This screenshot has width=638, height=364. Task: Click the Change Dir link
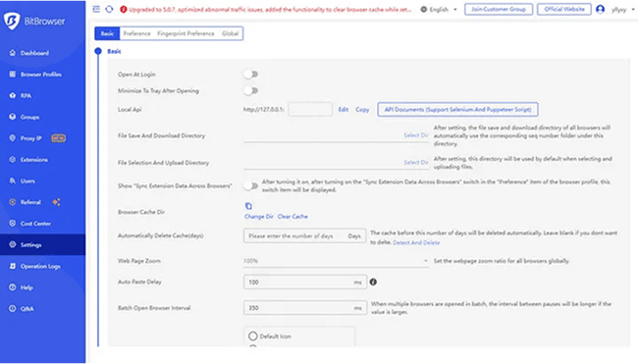(259, 217)
